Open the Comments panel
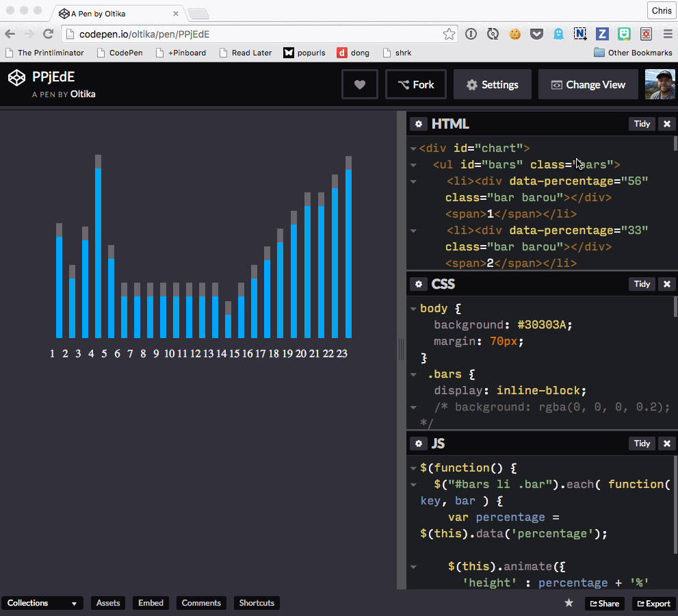The image size is (678, 616). [201, 603]
